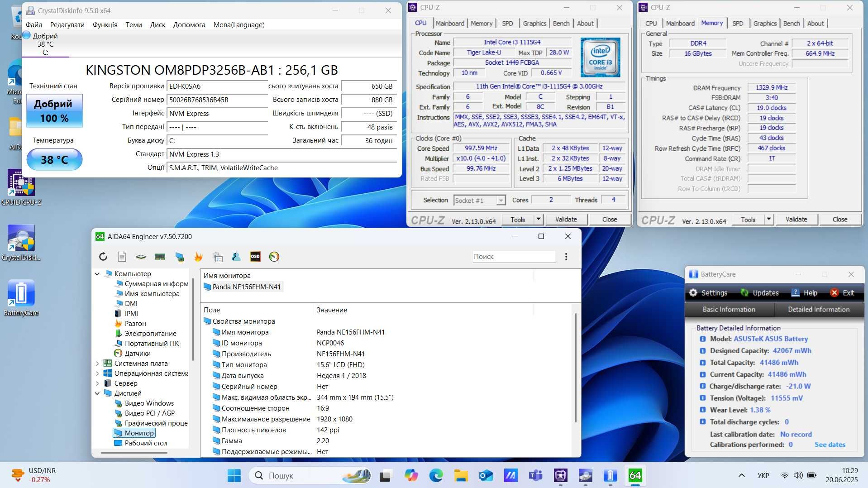Collapse the Компьютер tree node
Viewport: 868px width, 488px height.
97,274
